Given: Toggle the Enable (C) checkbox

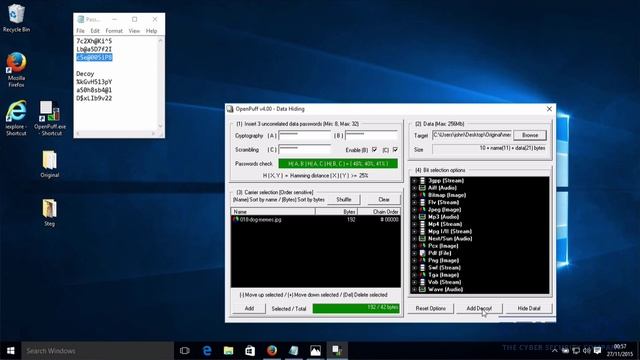Looking at the screenshot, I should [x=395, y=150].
